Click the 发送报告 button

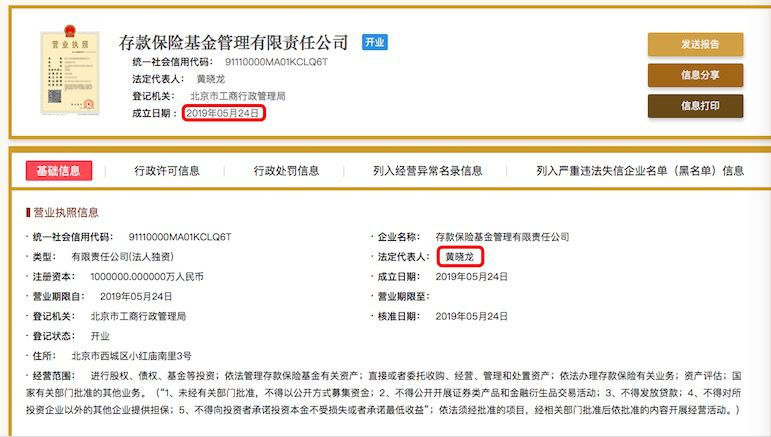pos(695,44)
